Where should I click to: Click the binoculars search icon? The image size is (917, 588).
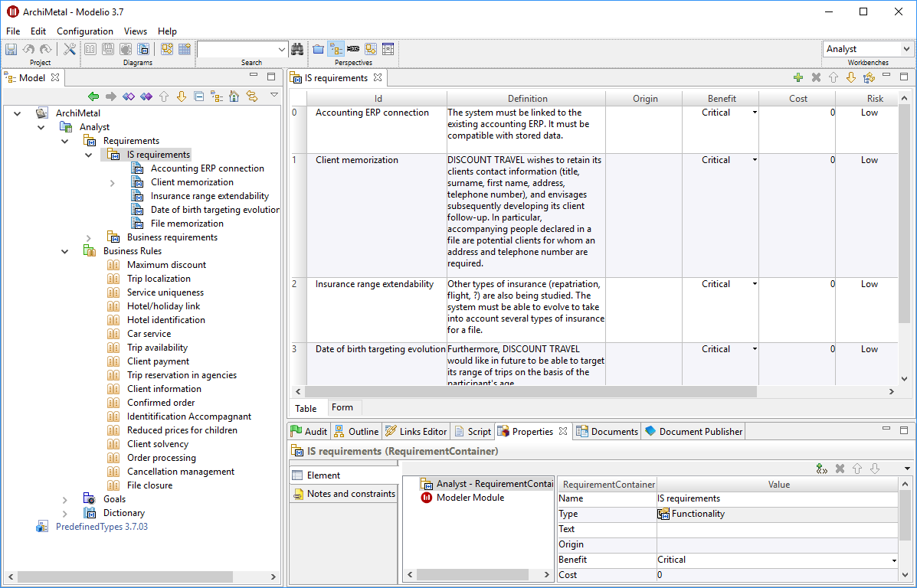(298, 49)
